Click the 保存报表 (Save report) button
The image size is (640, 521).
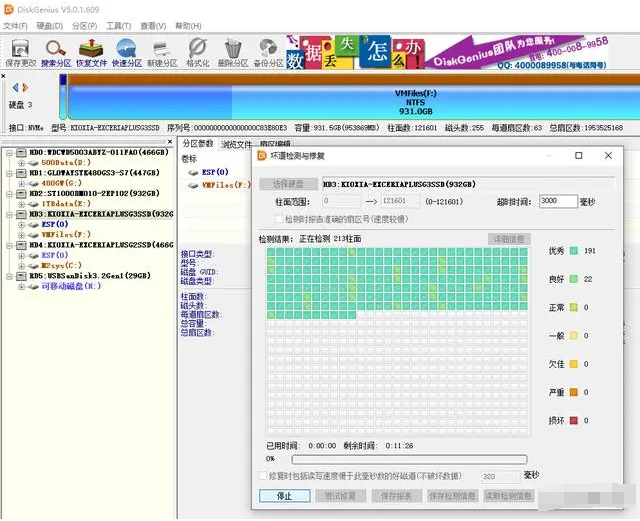click(x=396, y=496)
